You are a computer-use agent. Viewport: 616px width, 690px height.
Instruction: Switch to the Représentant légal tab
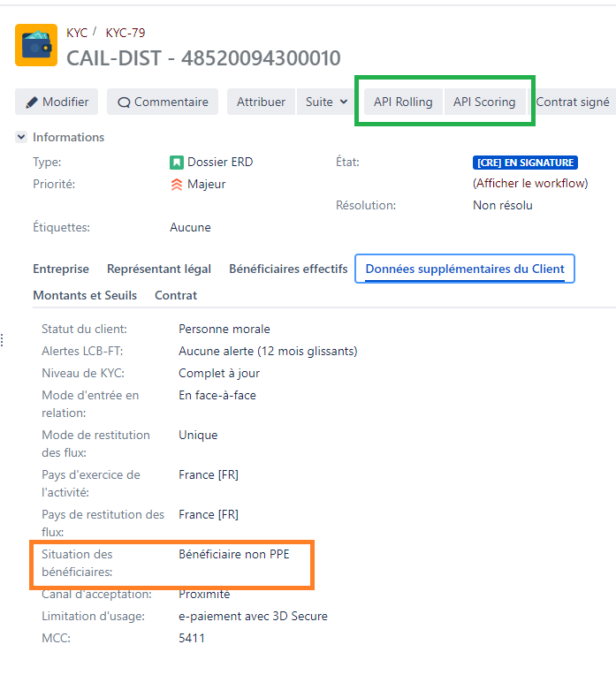(x=159, y=269)
